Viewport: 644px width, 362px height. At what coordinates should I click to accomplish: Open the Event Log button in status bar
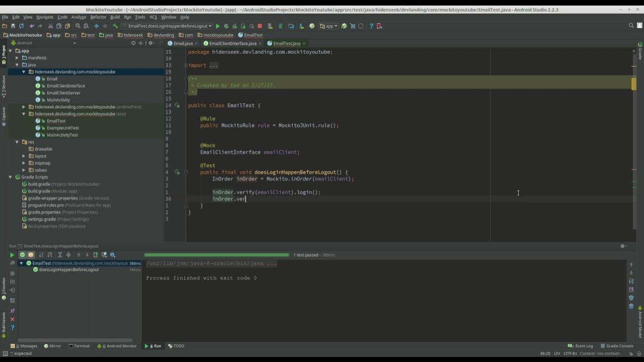(x=581, y=346)
